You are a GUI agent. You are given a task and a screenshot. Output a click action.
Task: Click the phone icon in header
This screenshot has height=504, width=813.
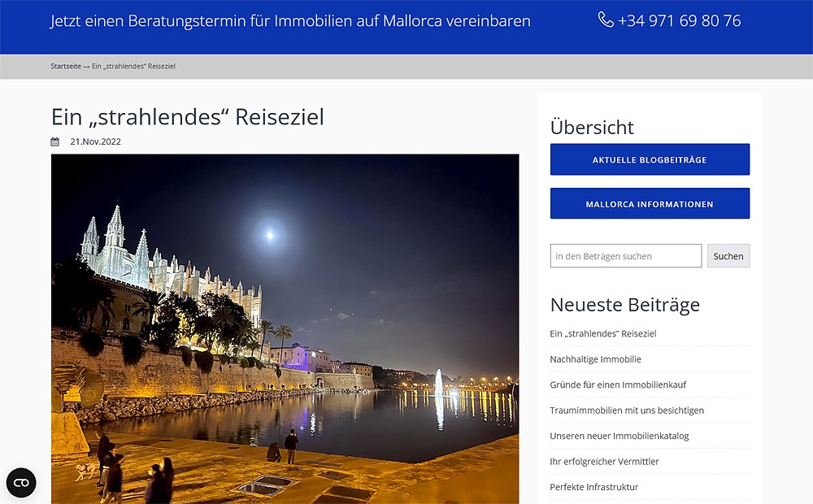tap(606, 20)
